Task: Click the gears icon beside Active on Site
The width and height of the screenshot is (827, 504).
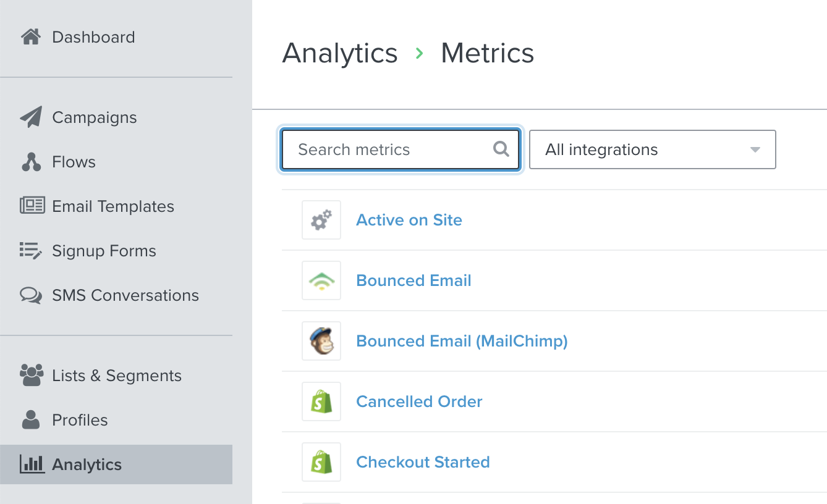Action: click(321, 220)
